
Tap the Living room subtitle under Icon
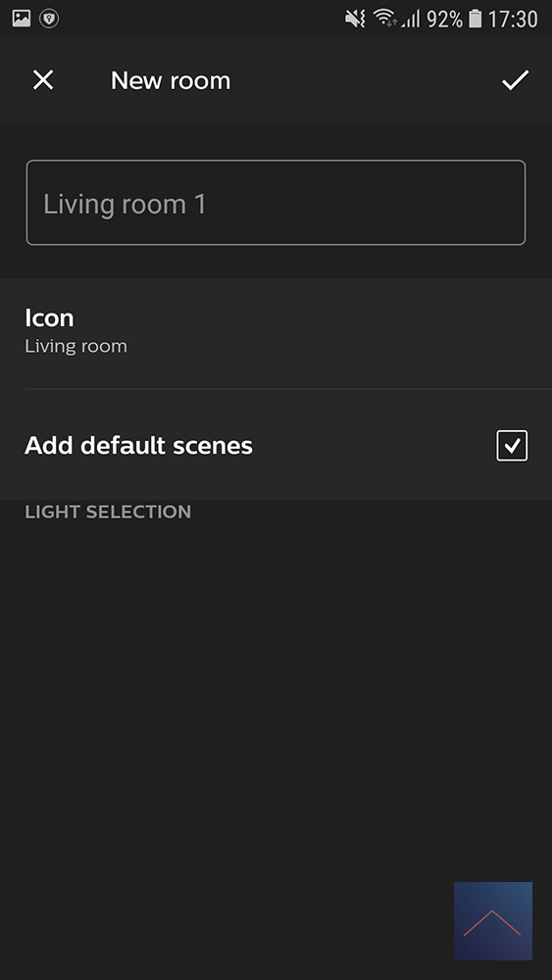pyautogui.click(x=76, y=346)
